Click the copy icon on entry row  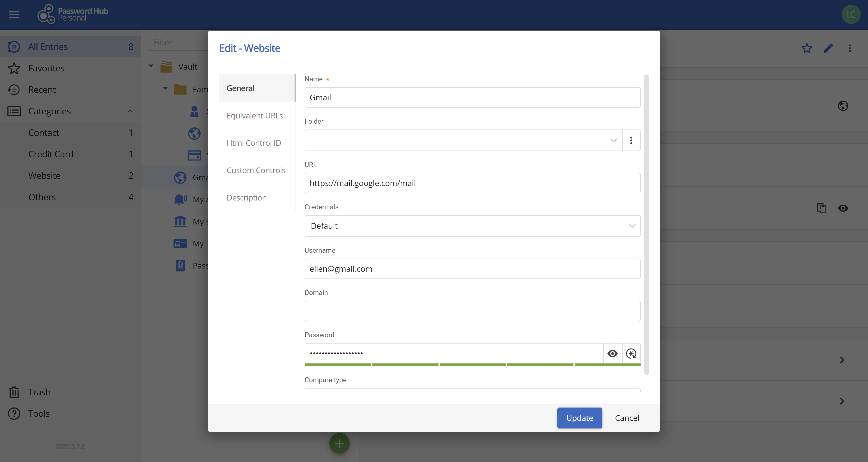[x=821, y=208]
